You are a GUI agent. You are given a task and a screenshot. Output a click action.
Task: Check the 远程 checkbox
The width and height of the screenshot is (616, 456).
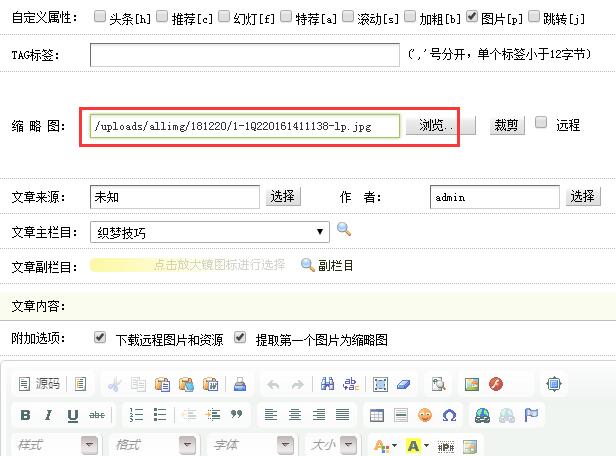541,123
